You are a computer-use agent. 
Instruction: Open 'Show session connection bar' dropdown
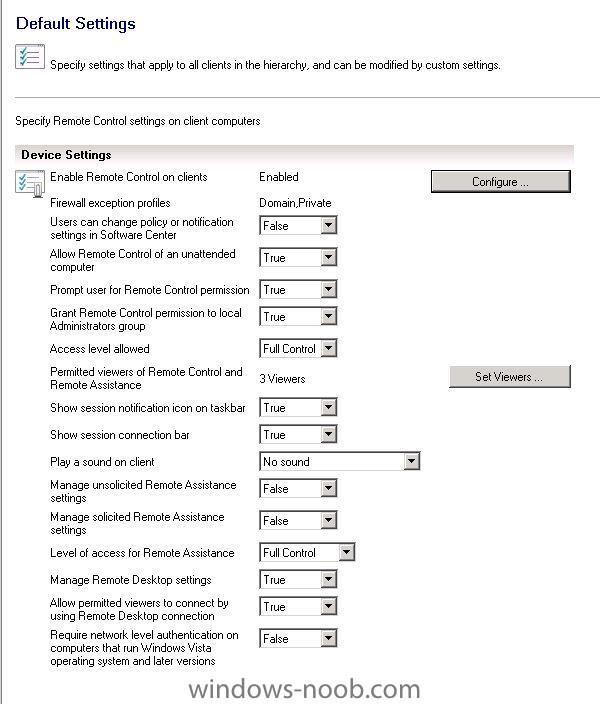[x=298, y=435]
